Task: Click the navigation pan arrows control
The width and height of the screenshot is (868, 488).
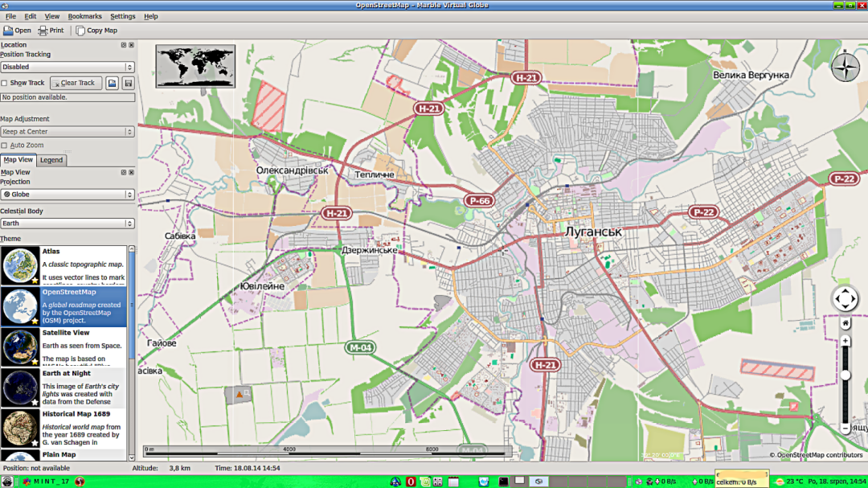Action: (845, 299)
